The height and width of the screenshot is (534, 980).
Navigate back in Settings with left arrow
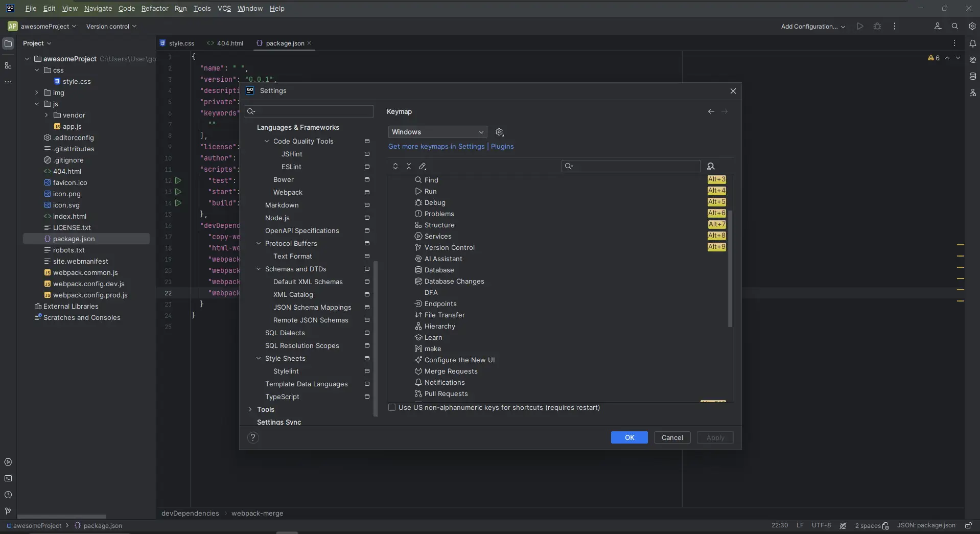tap(711, 111)
